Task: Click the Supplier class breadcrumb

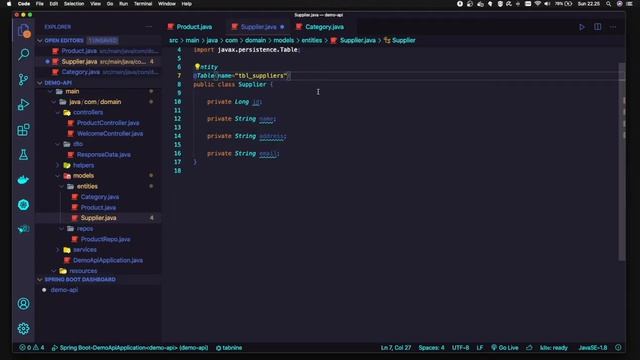Action: point(400,40)
